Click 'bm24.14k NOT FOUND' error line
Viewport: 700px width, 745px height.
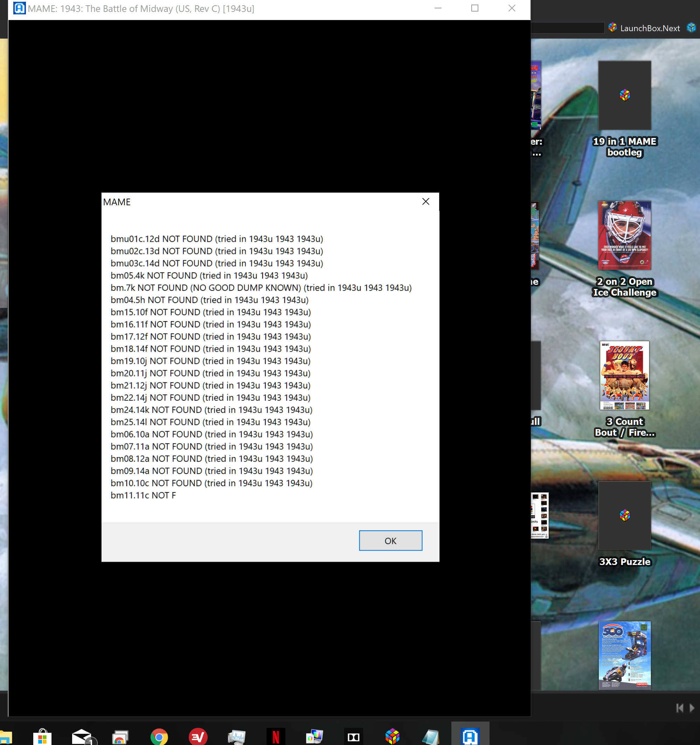[x=212, y=410]
